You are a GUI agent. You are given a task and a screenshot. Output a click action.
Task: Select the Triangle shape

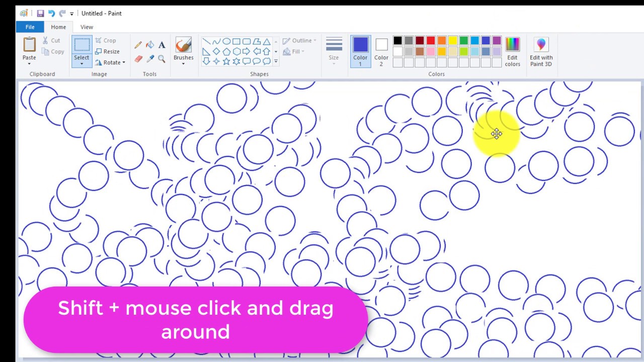click(x=267, y=41)
